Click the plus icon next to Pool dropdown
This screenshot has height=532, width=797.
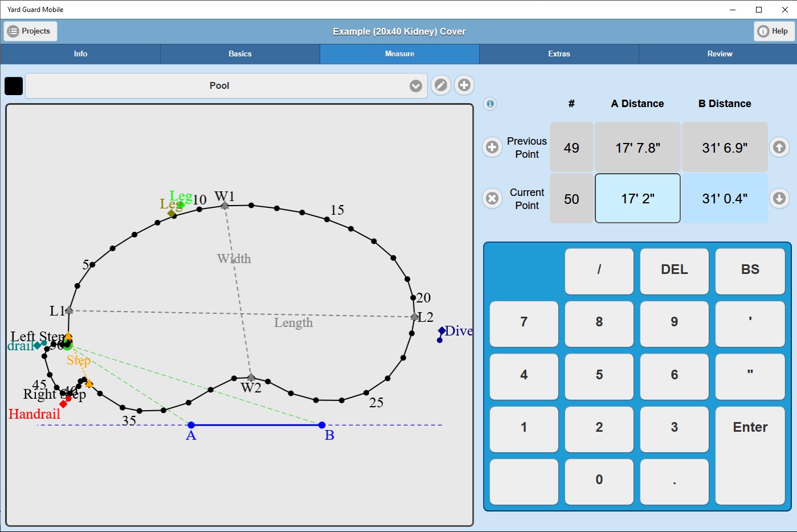464,85
